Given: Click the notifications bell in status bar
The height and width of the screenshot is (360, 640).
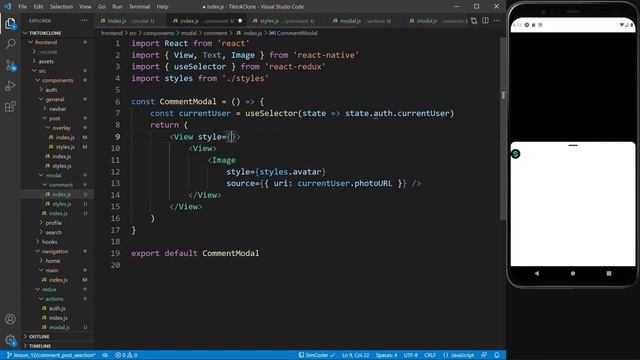Looking at the screenshot, I should 497,355.
